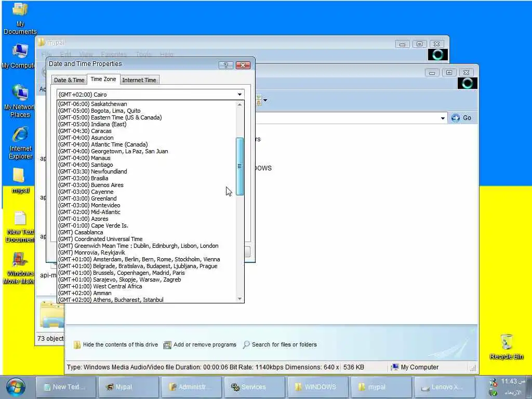
Task: Click scroll up arrow in zone list
Action: point(240,104)
